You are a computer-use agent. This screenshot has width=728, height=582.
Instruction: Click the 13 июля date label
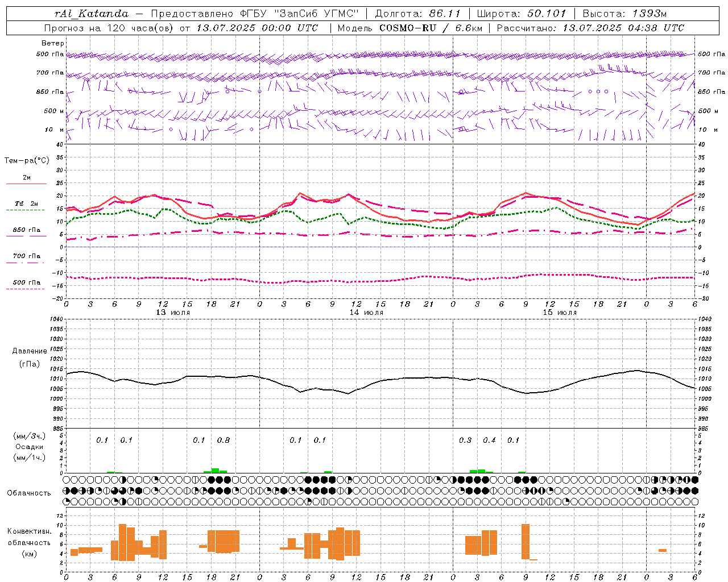tap(173, 313)
